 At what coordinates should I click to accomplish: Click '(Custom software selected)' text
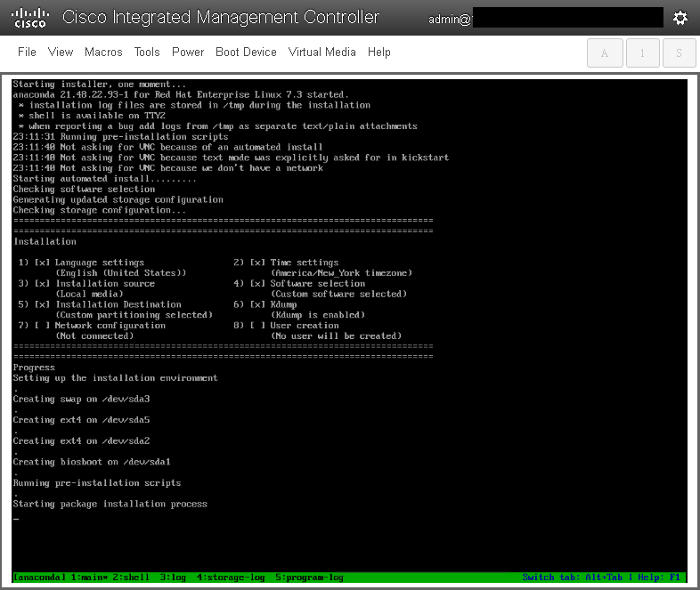(x=338, y=294)
